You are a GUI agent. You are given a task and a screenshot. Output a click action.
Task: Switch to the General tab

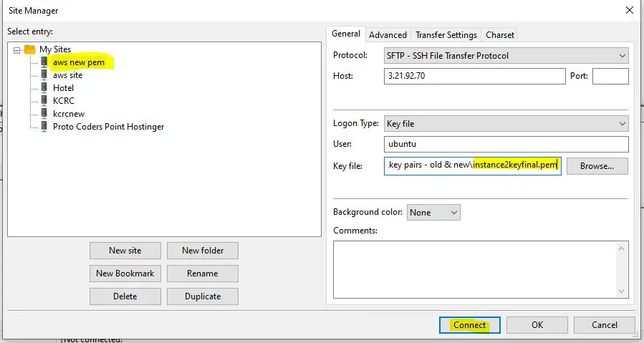[346, 34]
